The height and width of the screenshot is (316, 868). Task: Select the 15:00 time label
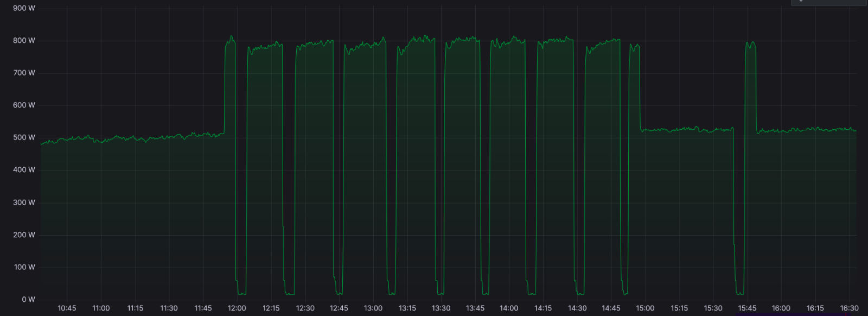click(x=645, y=308)
